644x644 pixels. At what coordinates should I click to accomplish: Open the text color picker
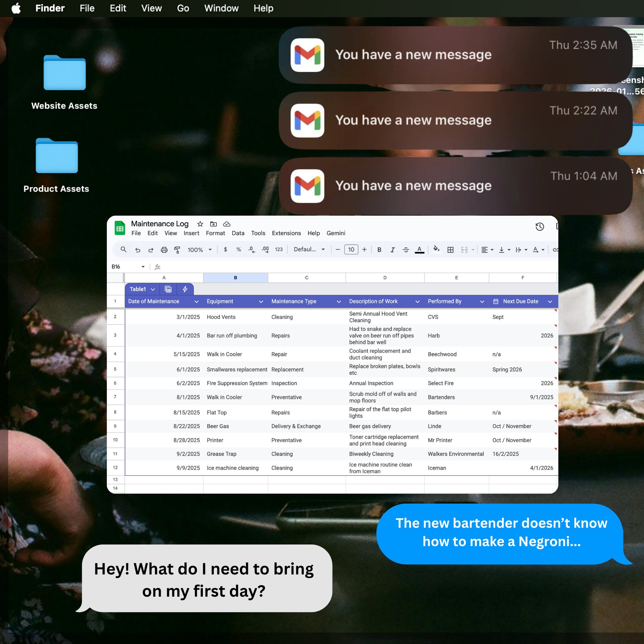(419, 250)
